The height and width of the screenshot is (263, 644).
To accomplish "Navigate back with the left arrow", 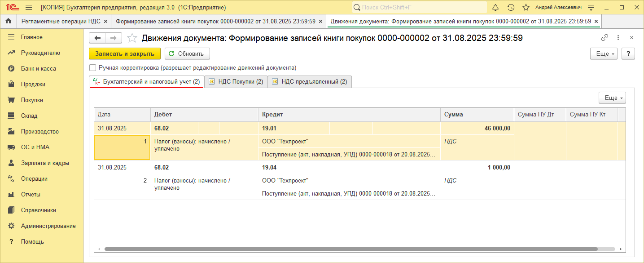I will point(97,38).
